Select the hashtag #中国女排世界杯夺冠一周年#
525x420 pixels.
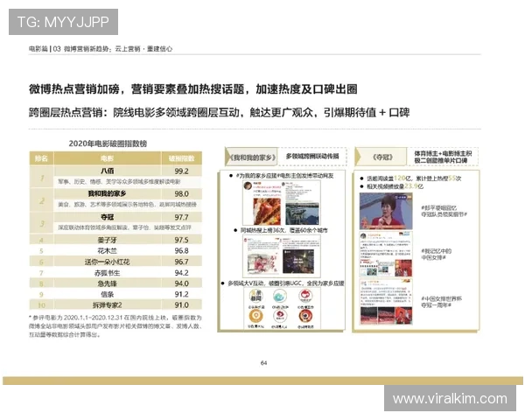(441, 302)
